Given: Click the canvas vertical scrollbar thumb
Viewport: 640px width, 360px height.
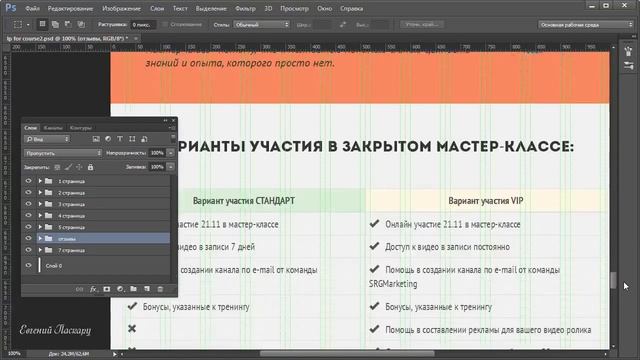Looking at the screenshot, I should pyautogui.click(x=613, y=280).
